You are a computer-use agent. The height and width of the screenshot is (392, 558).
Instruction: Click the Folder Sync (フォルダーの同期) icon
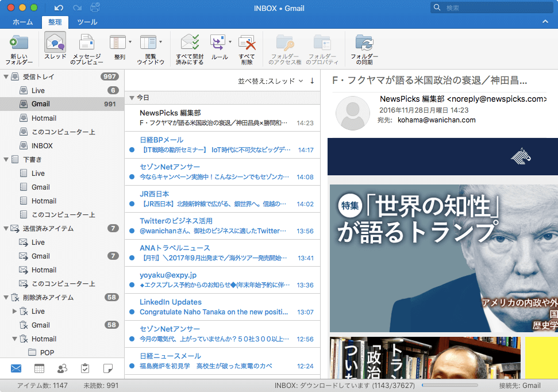[364, 43]
